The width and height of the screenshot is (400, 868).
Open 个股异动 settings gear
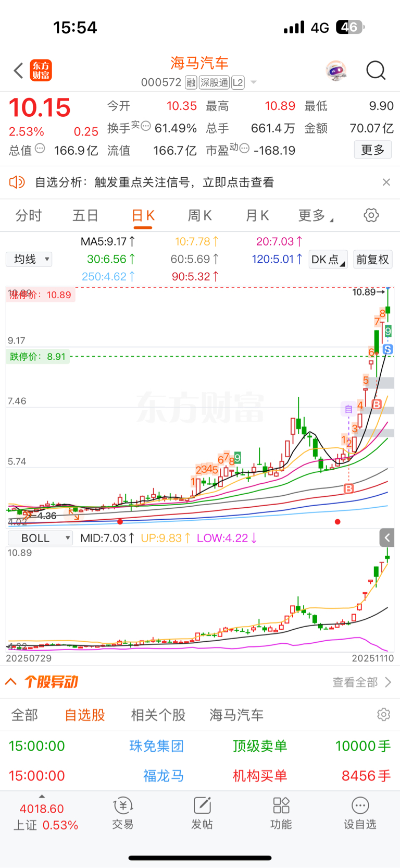(383, 714)
